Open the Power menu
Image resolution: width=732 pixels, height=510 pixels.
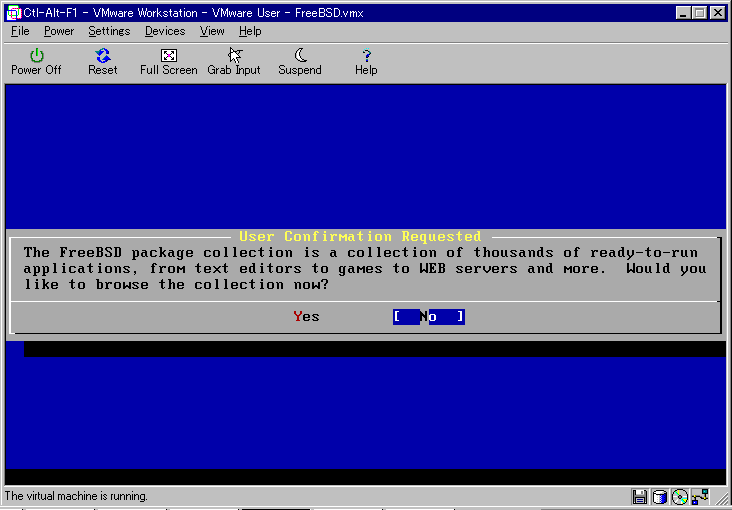point(59,31)
